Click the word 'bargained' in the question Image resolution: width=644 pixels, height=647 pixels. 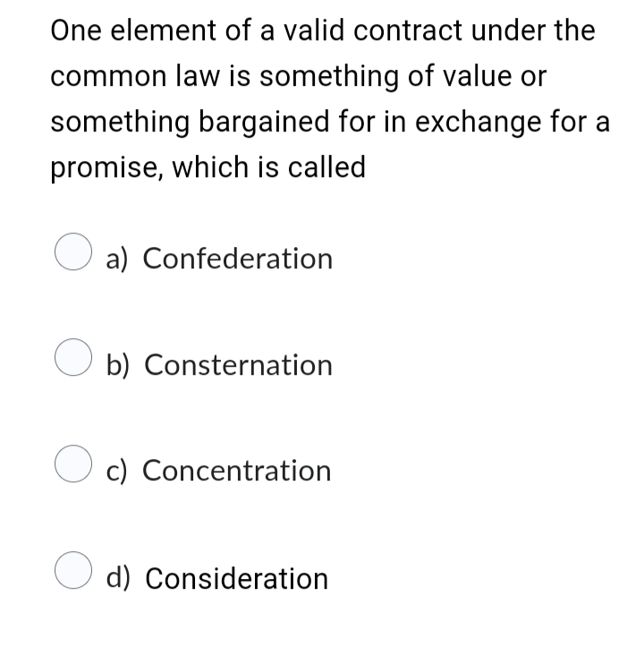pos(264,122)
